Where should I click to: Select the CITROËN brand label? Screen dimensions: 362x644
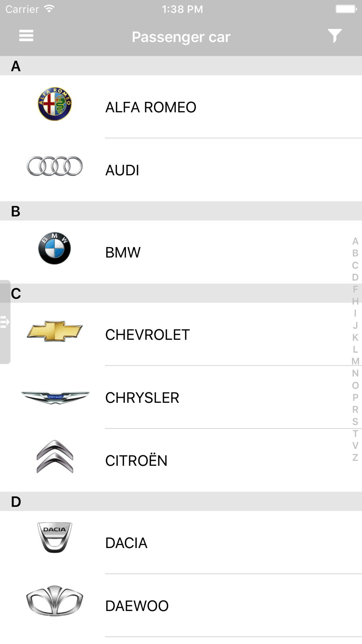point(136,461)
